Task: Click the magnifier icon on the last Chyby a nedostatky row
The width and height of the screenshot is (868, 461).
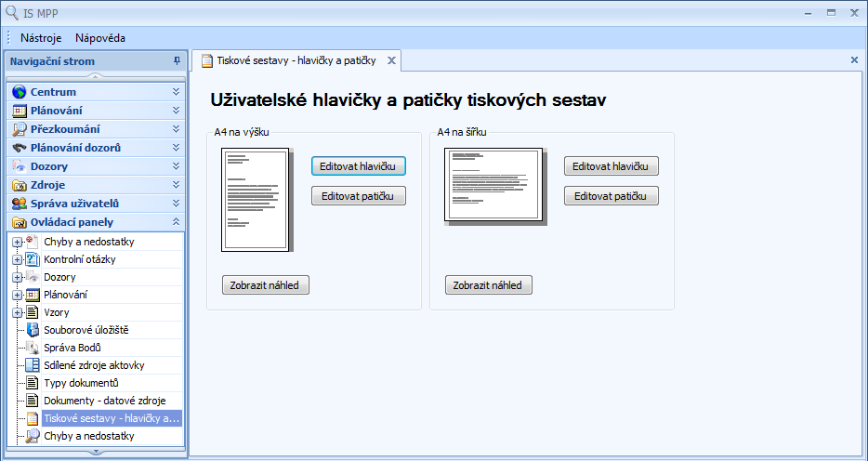Action: point(33,436)
